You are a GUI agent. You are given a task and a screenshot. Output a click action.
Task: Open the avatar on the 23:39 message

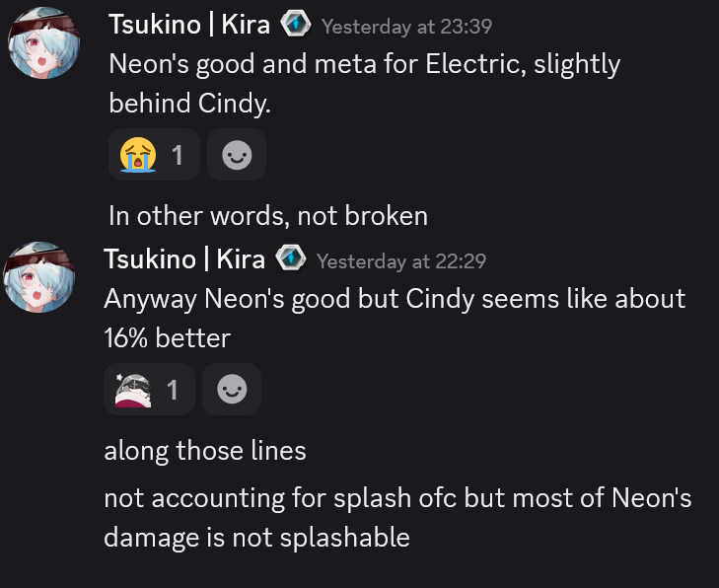click(x=44, y=43)
